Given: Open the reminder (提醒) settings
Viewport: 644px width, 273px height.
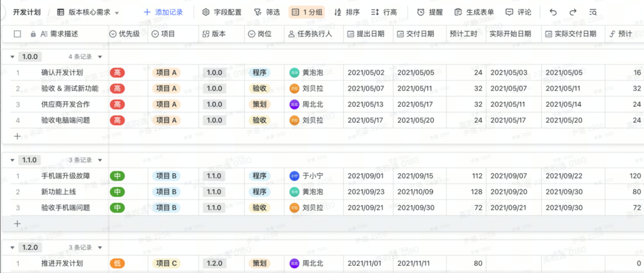Looking at the screenshot, I should tap(430, 12).
